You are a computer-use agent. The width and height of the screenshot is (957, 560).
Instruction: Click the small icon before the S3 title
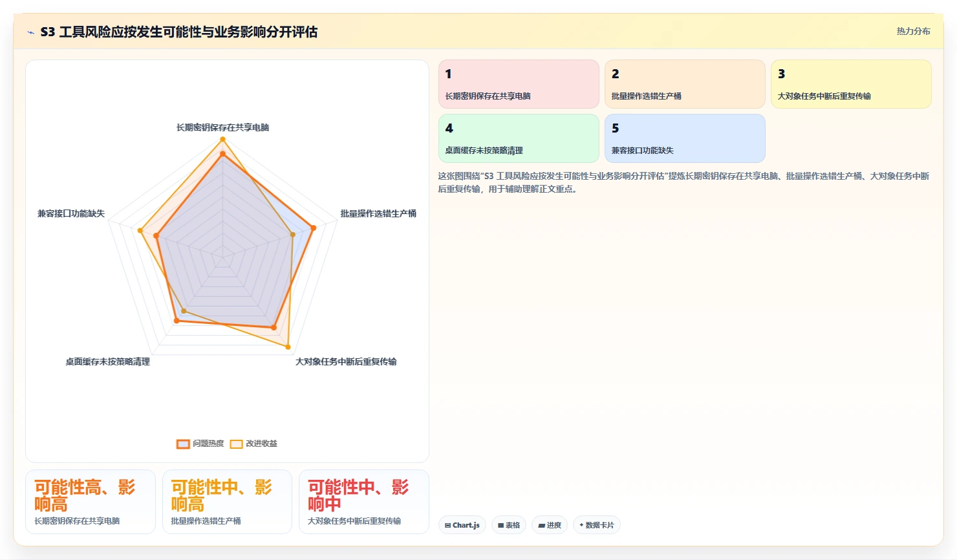click(x=30, y=32)
